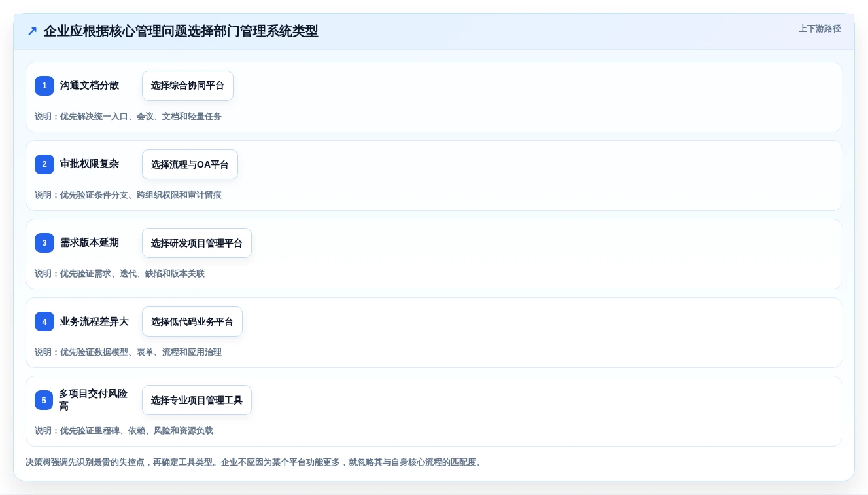Click the 选择专业项目管理工具 button

197,400
